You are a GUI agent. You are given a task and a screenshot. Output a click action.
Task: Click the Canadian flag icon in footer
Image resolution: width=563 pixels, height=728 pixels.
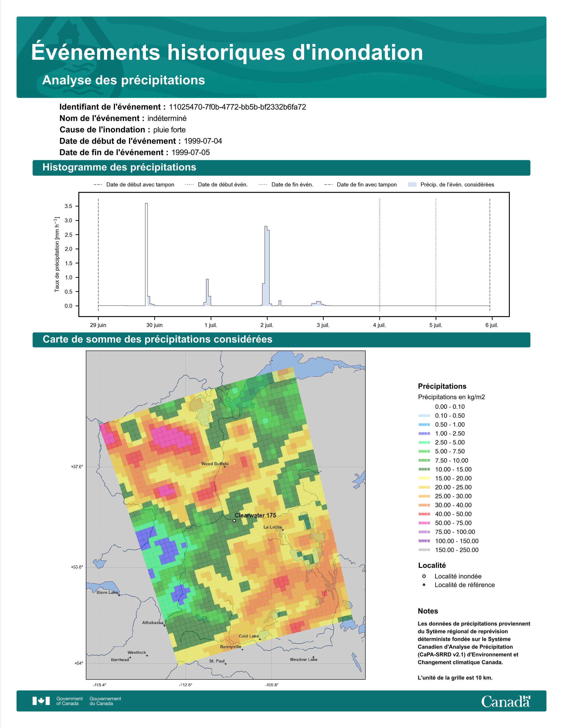[41, 701]
